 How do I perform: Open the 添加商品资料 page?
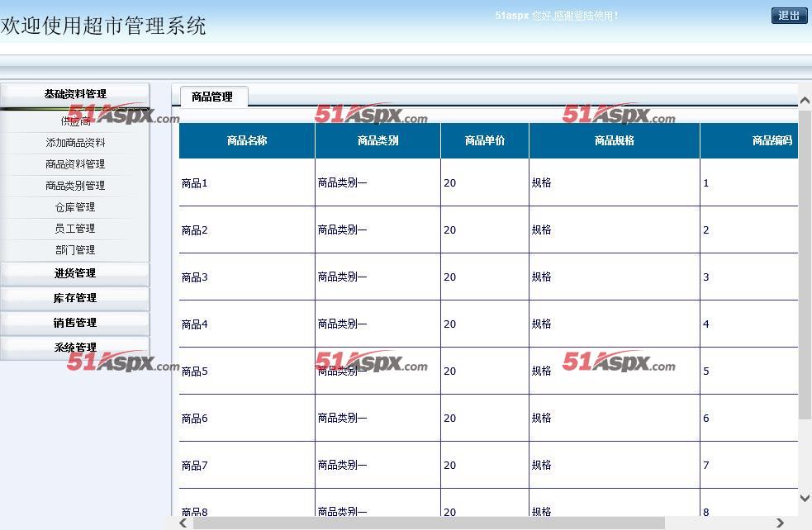pyautogui.click(x=74, y=142)
